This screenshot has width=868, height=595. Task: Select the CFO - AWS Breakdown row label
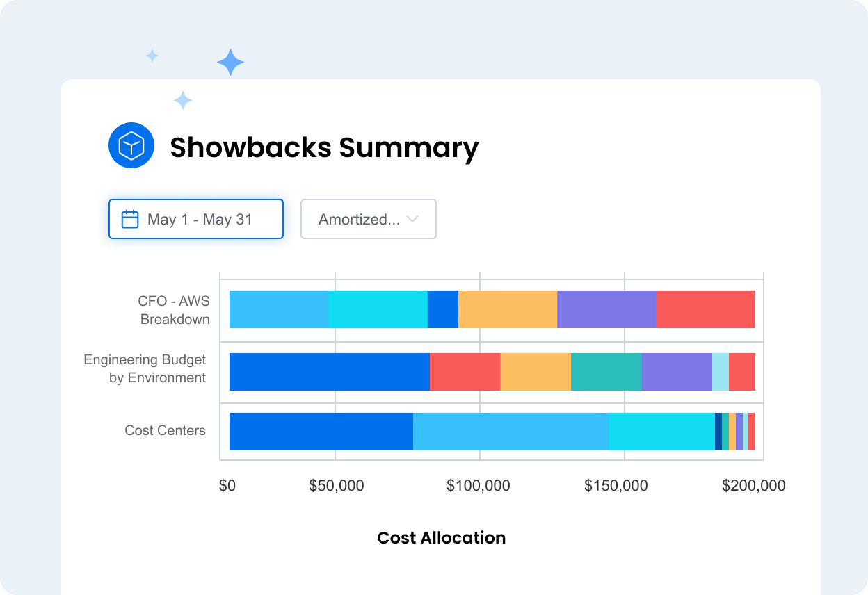pyautogui.click(x=175, y=310)
